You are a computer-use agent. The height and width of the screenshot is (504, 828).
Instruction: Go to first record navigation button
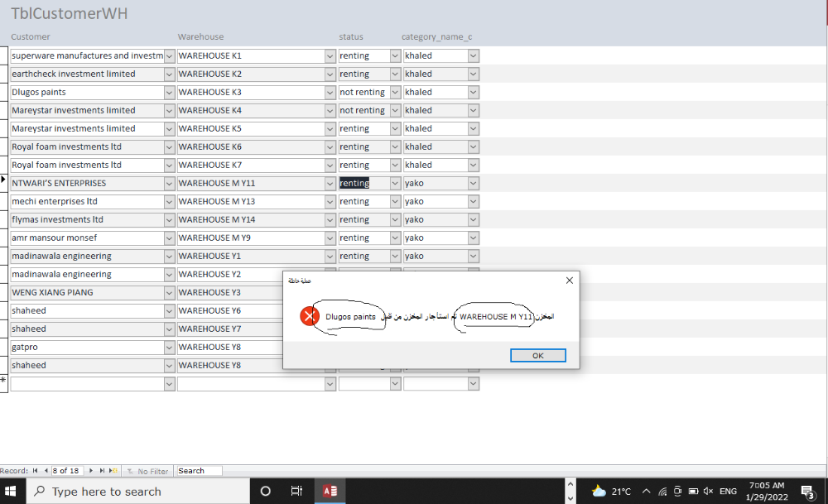(35, 471)
